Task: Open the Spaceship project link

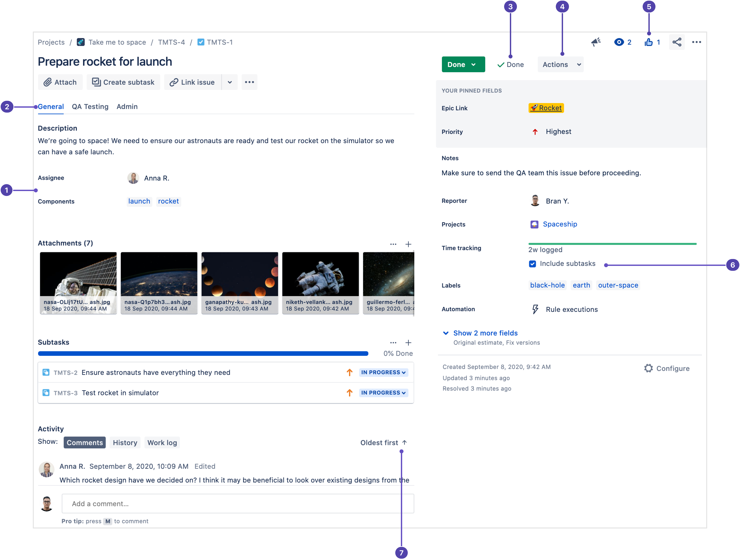Action: click(x=560, y=224)
